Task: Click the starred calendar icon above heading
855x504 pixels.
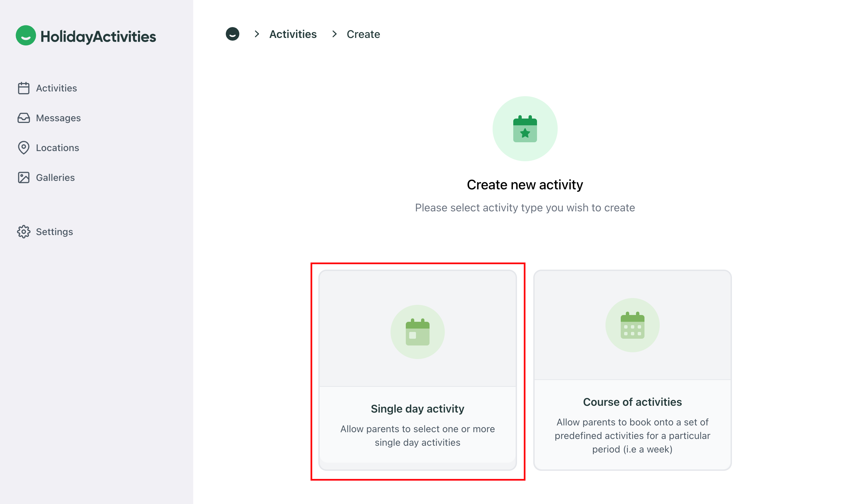Action: pyautogui.click(x=525, y=129)
